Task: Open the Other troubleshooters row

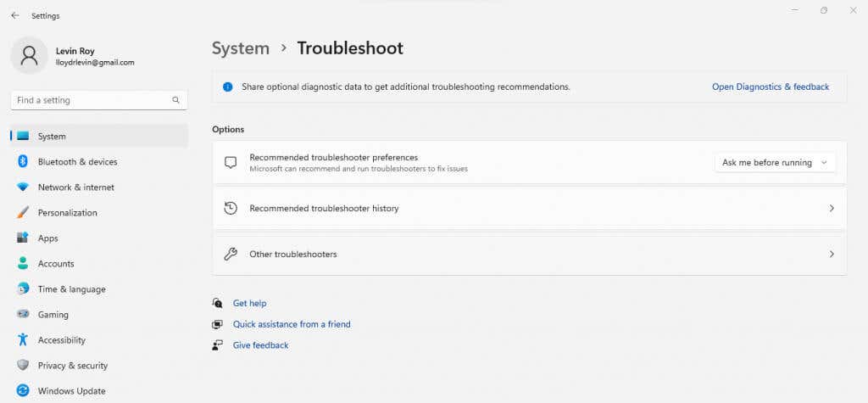Action: (x=529, y=254)
